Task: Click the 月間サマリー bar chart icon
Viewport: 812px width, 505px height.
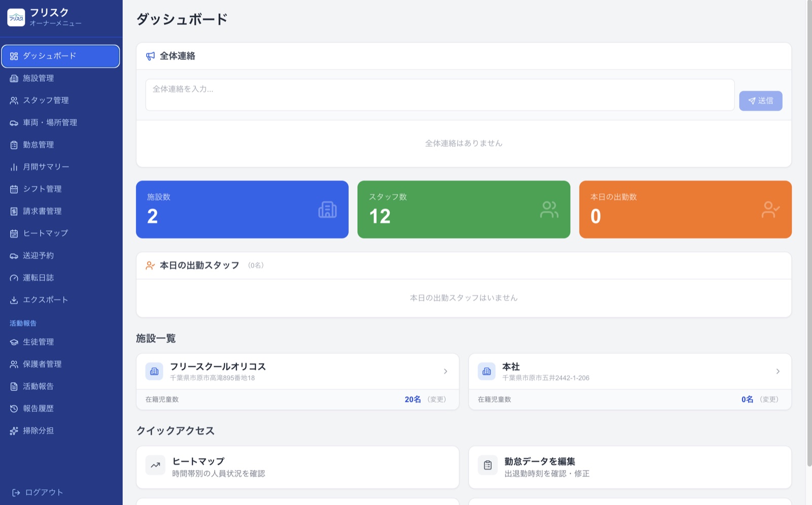Action: (x=14, y=167)
